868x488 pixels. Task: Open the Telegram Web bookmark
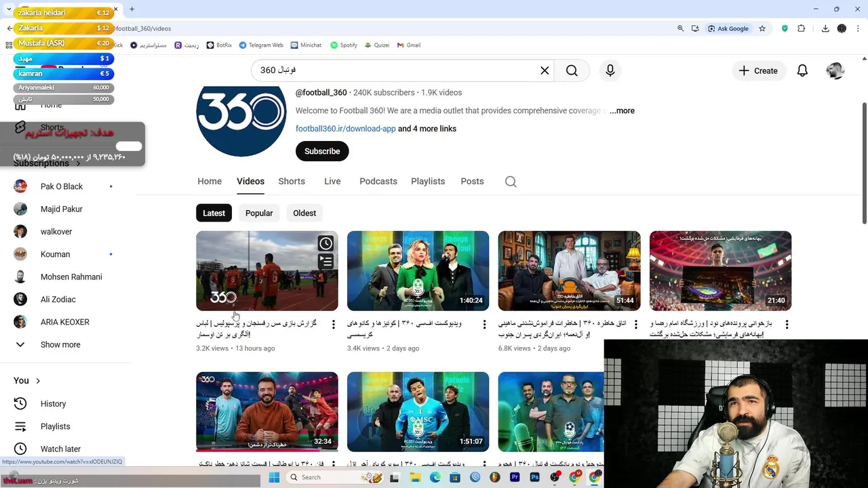coord(260,45)
